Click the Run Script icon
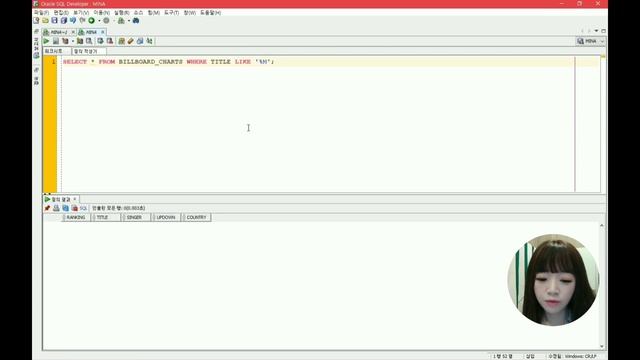The width and height of the screenshot is (640, 360). pos(56,41)
